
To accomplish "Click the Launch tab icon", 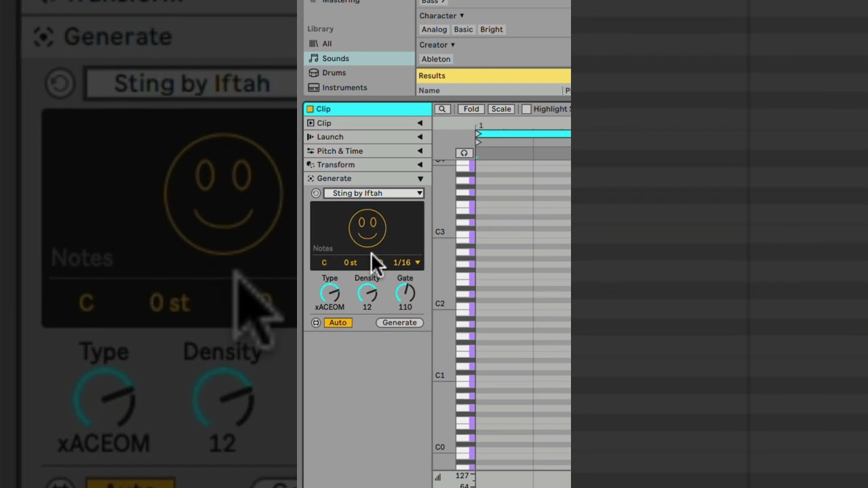I will pos(311,137).
